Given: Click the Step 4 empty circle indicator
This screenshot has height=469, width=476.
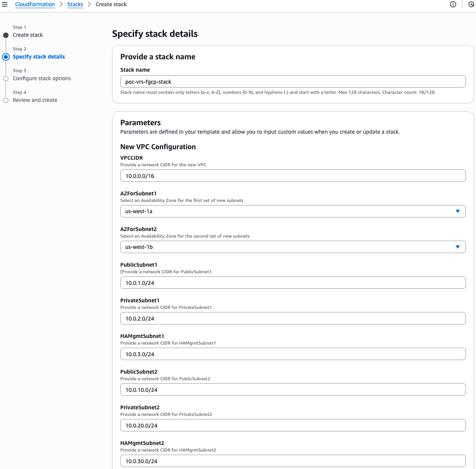Looking at the screenshot, I should (x=6, y=100).
